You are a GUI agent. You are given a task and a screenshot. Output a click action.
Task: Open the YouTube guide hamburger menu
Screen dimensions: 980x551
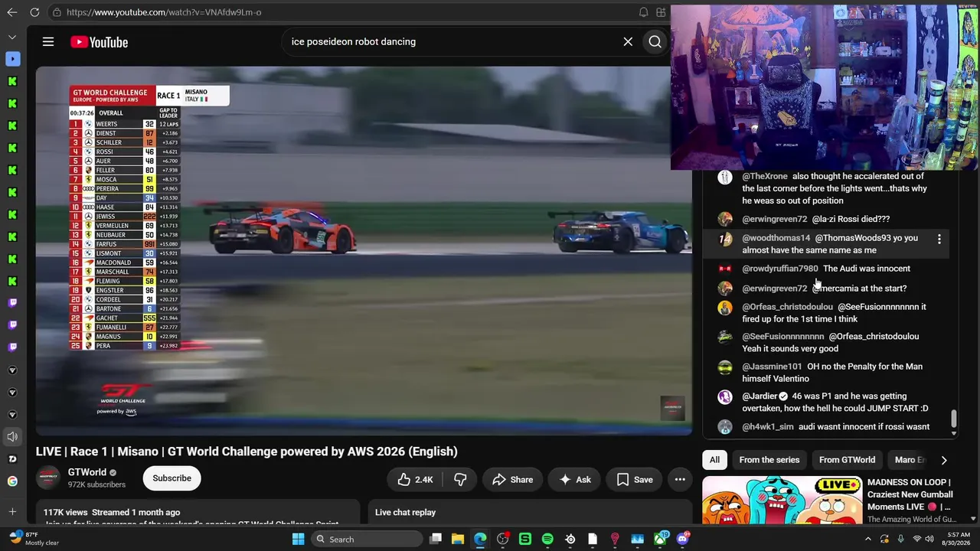tap(48, 42)
